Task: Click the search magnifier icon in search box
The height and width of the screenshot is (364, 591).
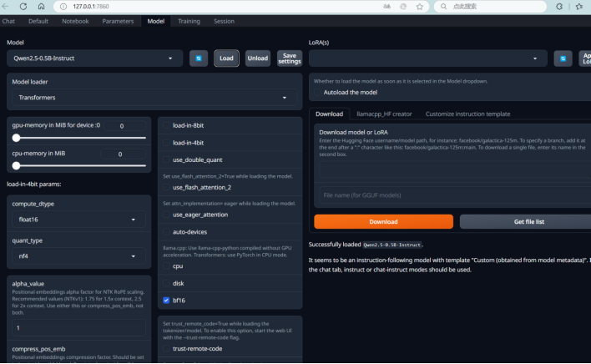Action: [x=443, y=7]
